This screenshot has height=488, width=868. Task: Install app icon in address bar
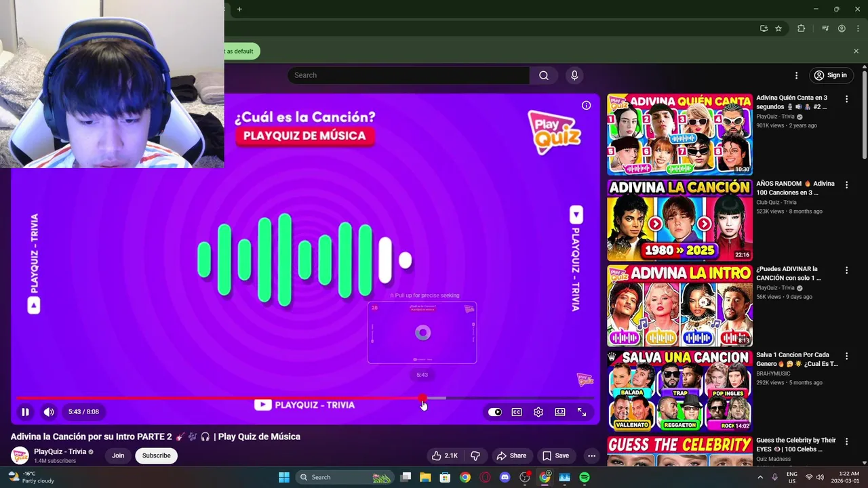(764, 28)
